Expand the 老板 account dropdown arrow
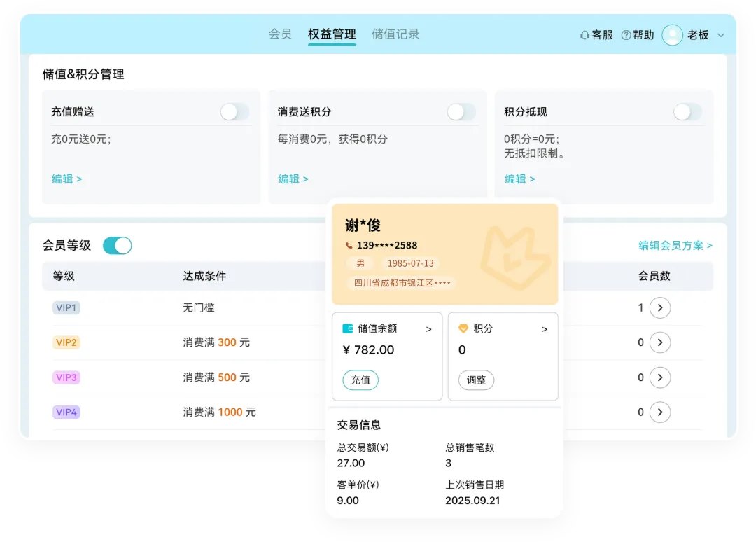Image resolution: width=756 pixels, height=542 pixels. [721, 35]
